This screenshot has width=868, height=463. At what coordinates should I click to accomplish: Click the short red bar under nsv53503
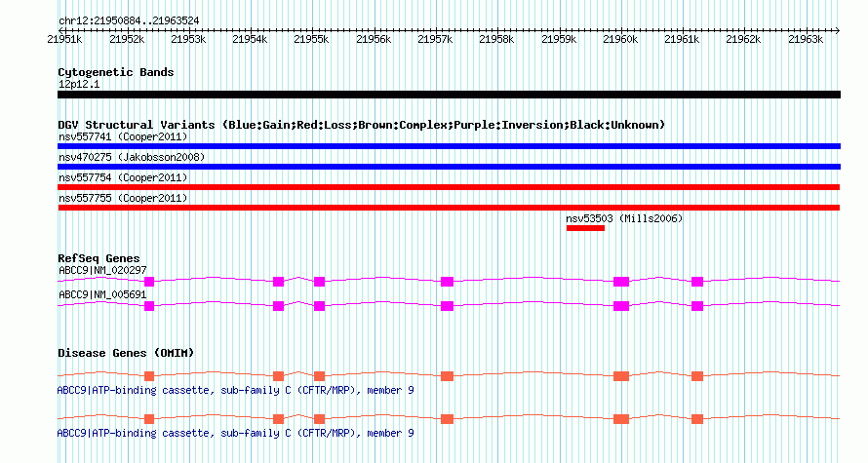click(586, 228)
